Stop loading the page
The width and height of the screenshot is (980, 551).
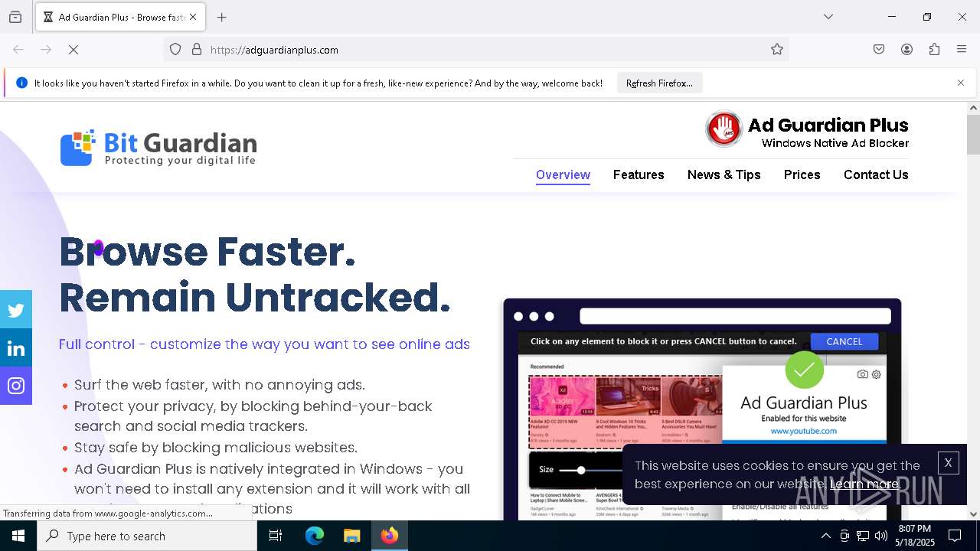click(x=74, y=50)
